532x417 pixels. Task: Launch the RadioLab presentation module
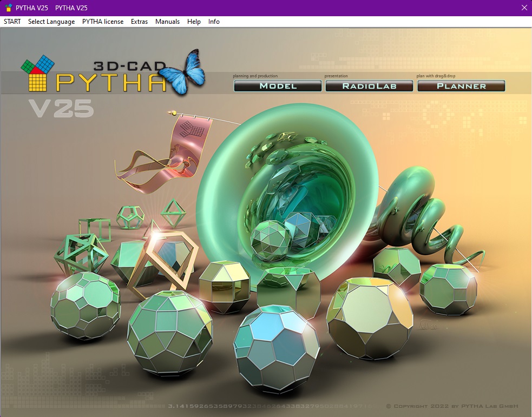pyautogui.click(x=370, y=86)
